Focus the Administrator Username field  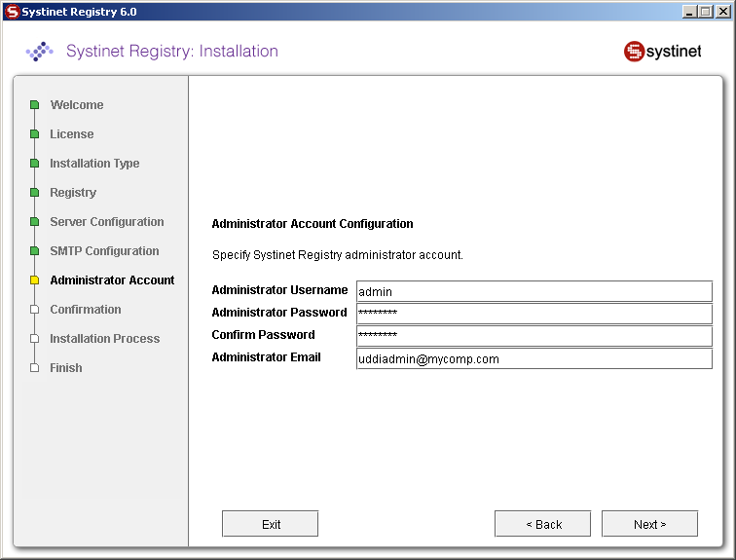(x=534, y=291)
